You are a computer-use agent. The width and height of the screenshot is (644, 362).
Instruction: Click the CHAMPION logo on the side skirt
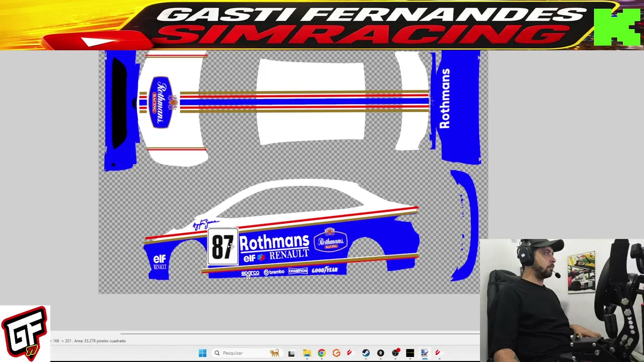pos(298,271)
